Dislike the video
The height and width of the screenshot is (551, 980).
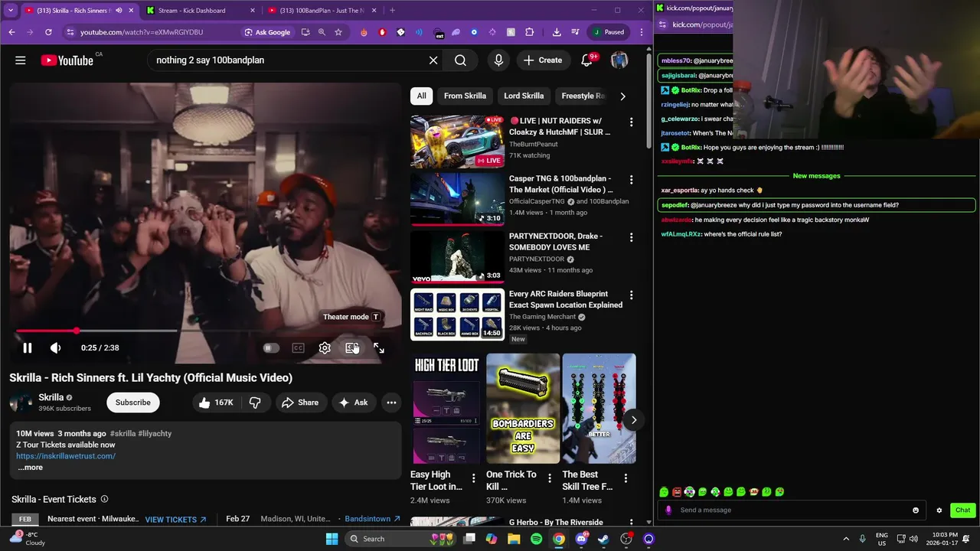[255, 403]
